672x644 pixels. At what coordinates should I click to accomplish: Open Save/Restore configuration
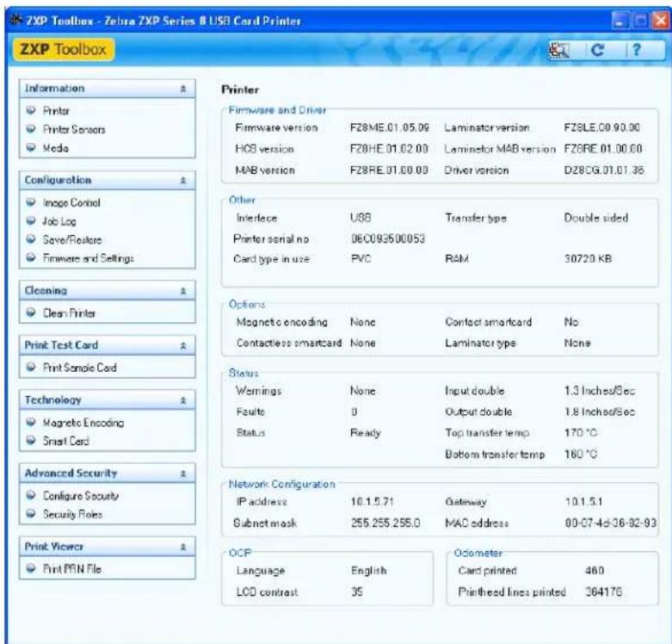point(72,239)
